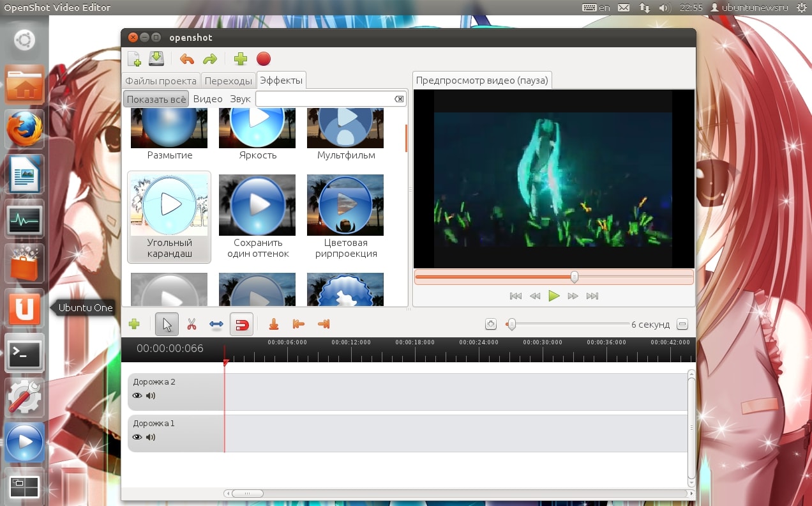
Task: Open Ubuntu One from the launcher
Action: (25, 309)
